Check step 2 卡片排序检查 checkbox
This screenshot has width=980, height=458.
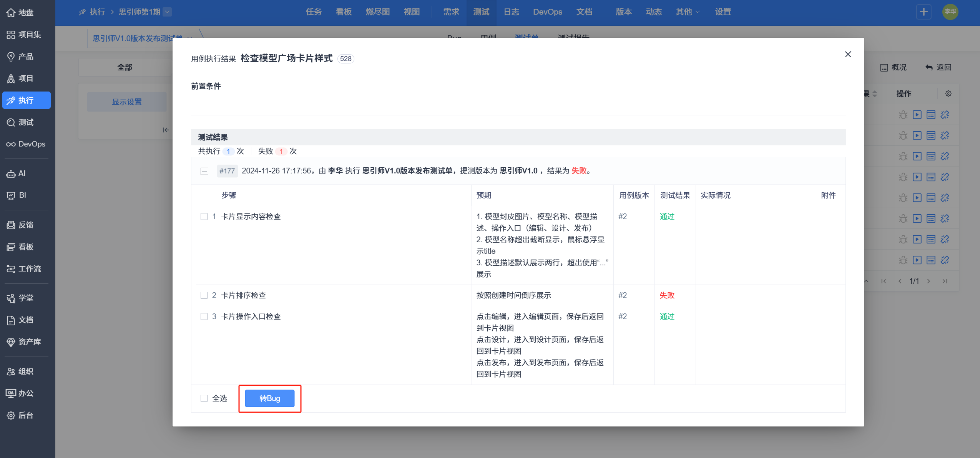204,295
